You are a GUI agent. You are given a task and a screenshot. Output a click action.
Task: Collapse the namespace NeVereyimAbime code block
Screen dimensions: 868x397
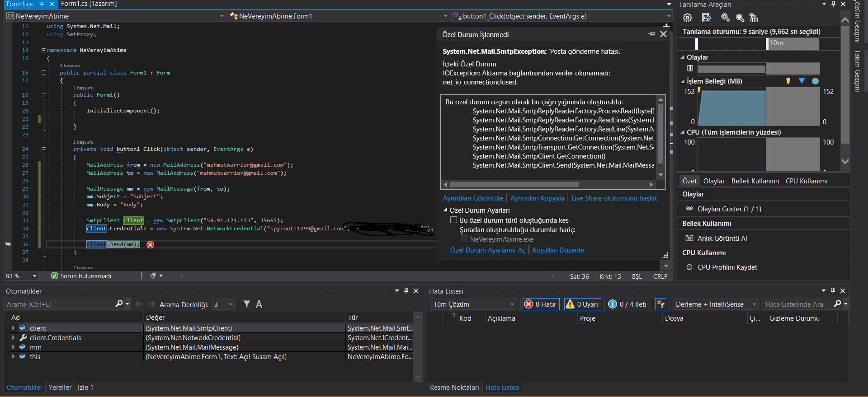[44, 50]
